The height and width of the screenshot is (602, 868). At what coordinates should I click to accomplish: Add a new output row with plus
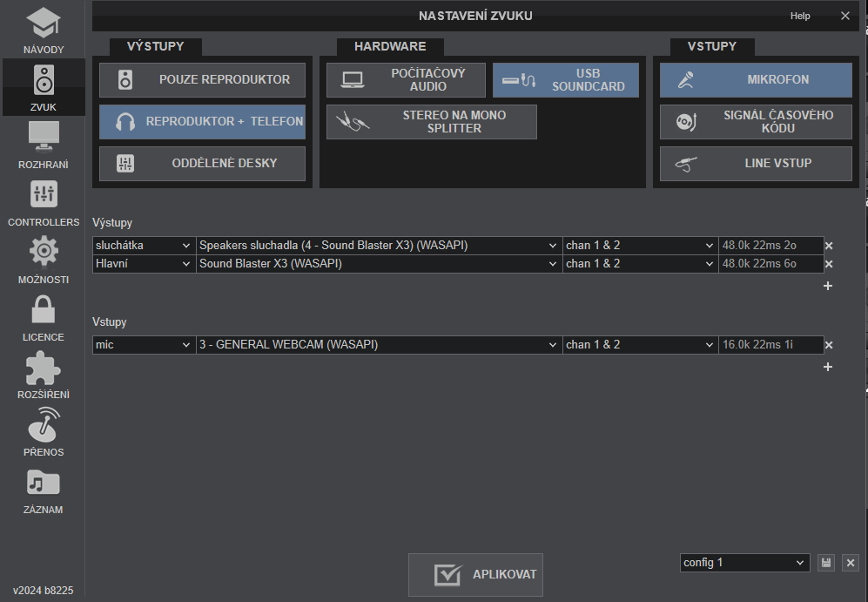pyautogui.click(x=828, y=286)
